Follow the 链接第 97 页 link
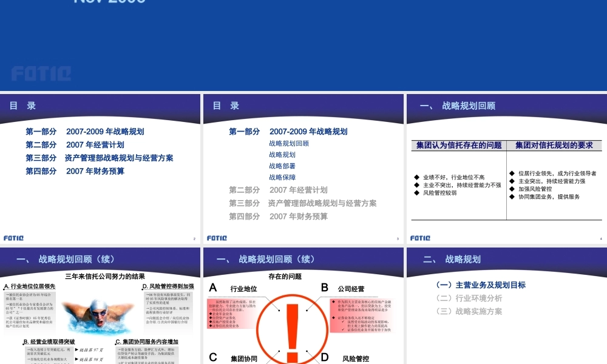The height and width of the screenshot is (364, 607). (x=92, y=349)
